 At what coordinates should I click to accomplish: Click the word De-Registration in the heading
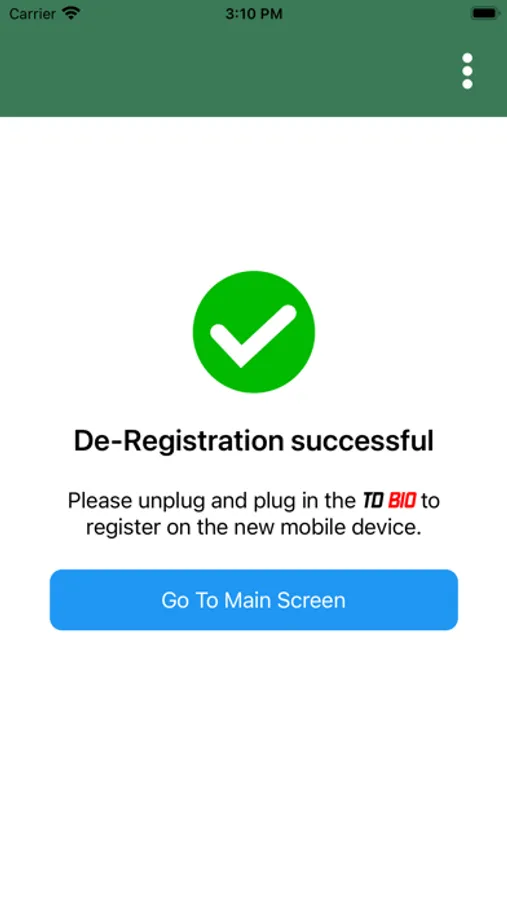click(x=179, y=441)
